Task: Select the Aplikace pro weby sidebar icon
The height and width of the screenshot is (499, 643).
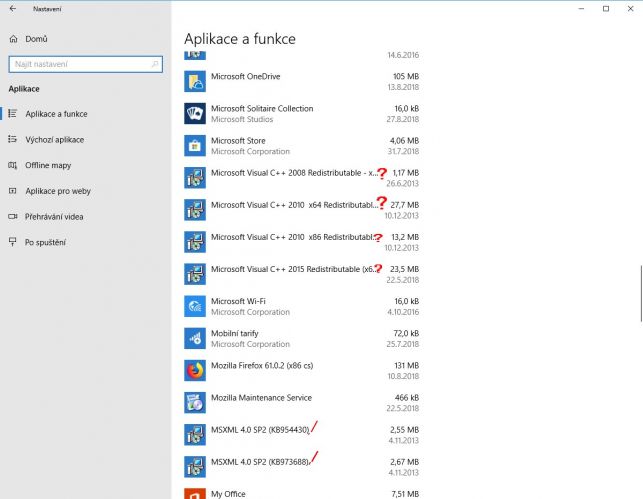Action: [x=13, y=191]
